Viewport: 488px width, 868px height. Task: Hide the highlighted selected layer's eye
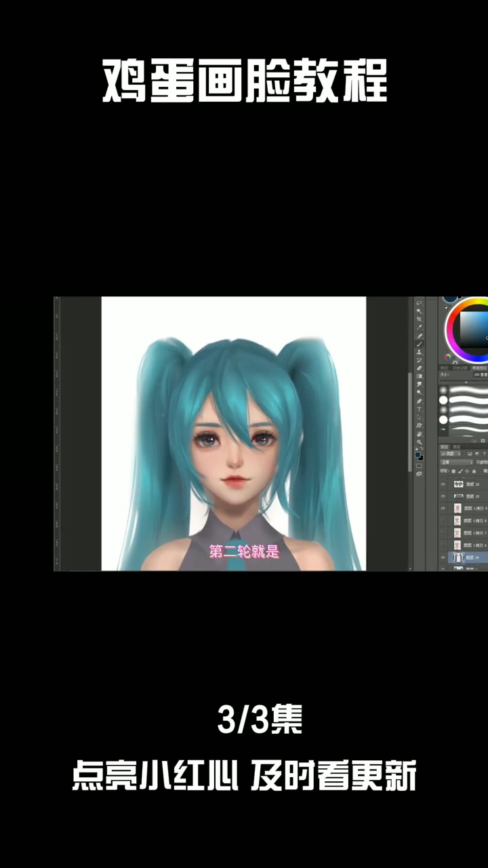[443, 557]
